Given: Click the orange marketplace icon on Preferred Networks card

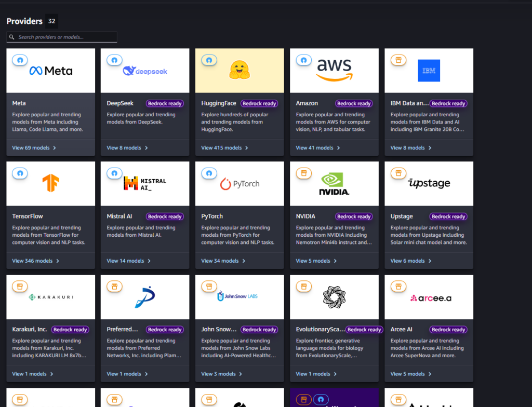Looking at the screenshot, I should [x=115, y=287].
